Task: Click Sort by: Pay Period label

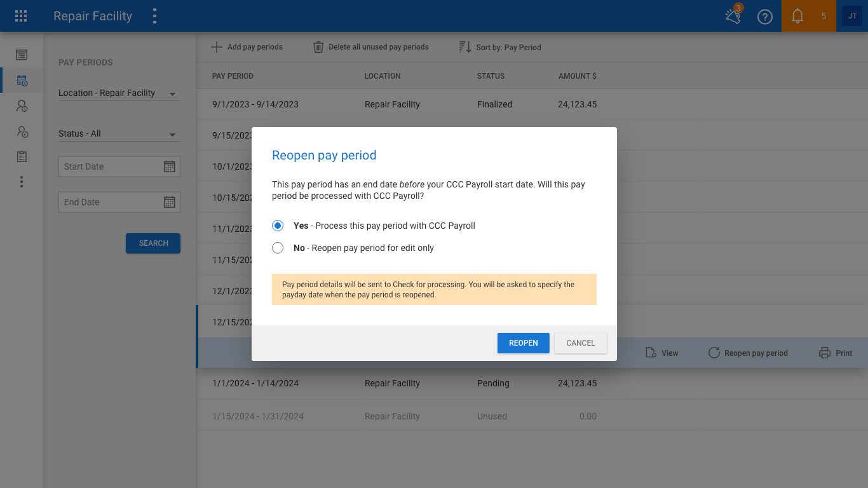Action: 508,47
